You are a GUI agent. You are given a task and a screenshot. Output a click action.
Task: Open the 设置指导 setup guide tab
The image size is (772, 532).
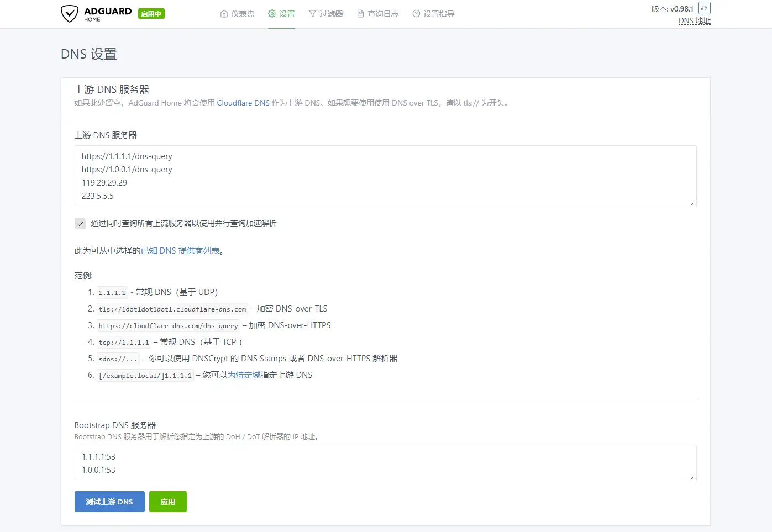pos(433,14)
